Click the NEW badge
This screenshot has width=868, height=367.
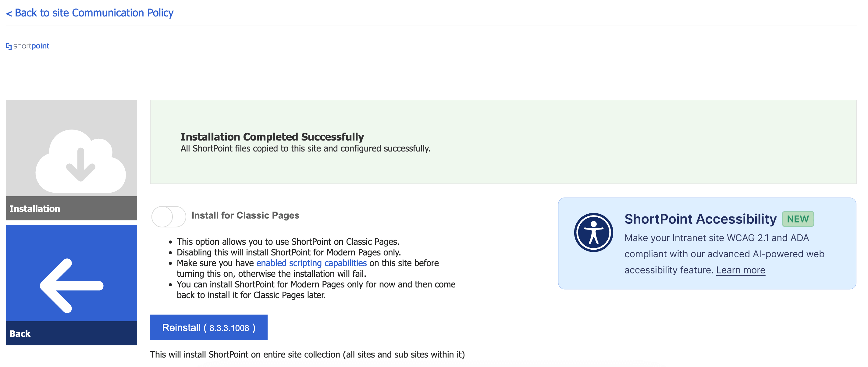click(x=798, y=219)
